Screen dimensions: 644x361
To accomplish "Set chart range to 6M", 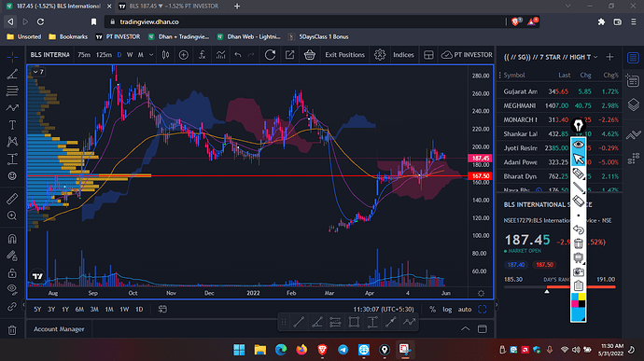I will click(x=79, y=310).
